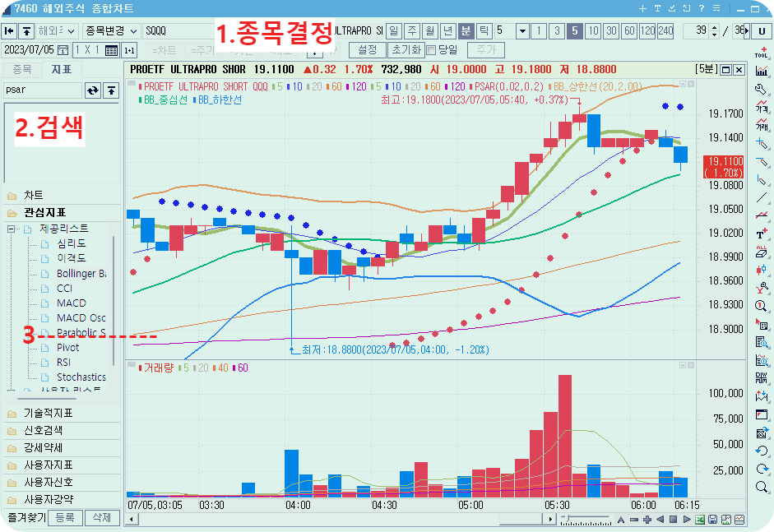Open the TOOL add icon in right toolbar

point(762,53)
